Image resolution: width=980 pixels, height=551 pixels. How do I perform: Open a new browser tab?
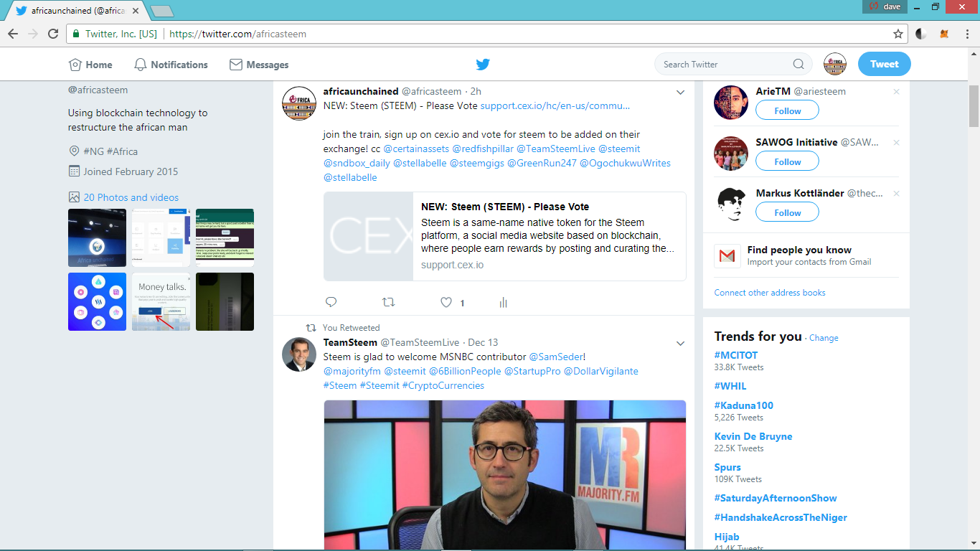[162, 11]
